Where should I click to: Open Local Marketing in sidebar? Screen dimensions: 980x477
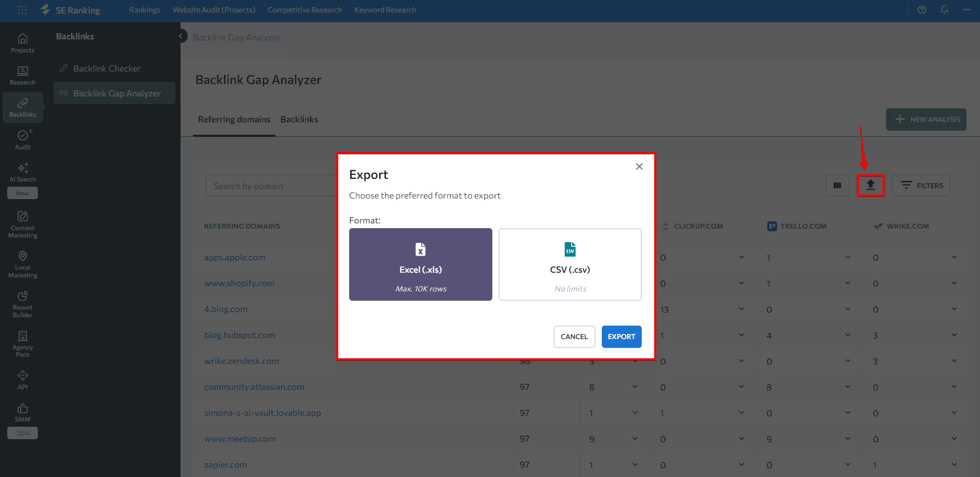click(x=23, y=264)
